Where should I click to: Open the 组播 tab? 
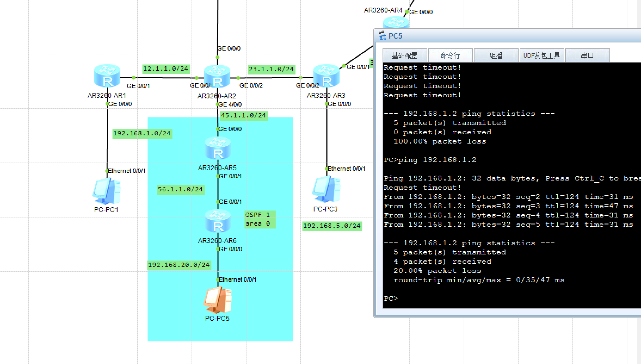(496, 56)
